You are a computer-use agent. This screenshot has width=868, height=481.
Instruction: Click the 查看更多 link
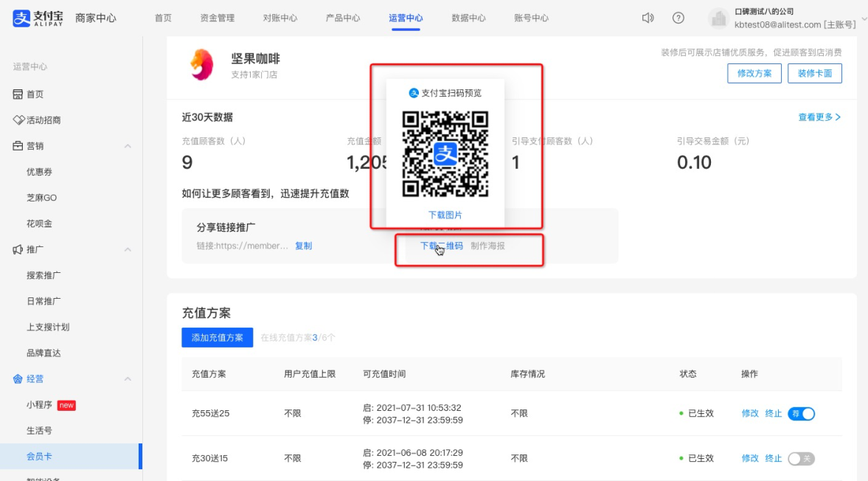click(x=819, y=117)
